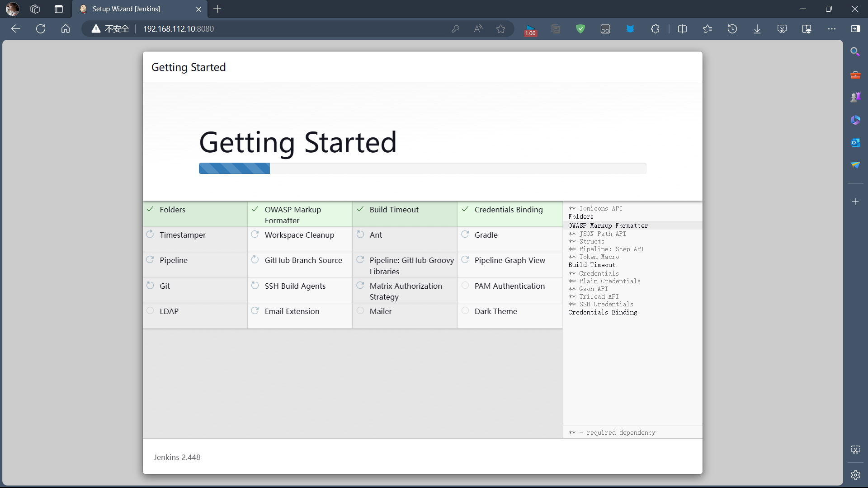Open the Downloads panel
Screen dimensions: 868x488
(757, 28)
